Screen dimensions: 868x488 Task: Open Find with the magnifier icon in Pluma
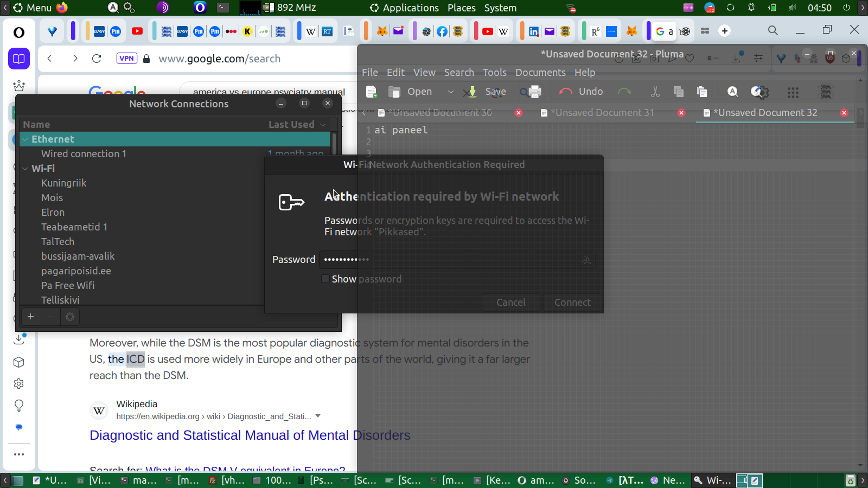tap(733, 92)
